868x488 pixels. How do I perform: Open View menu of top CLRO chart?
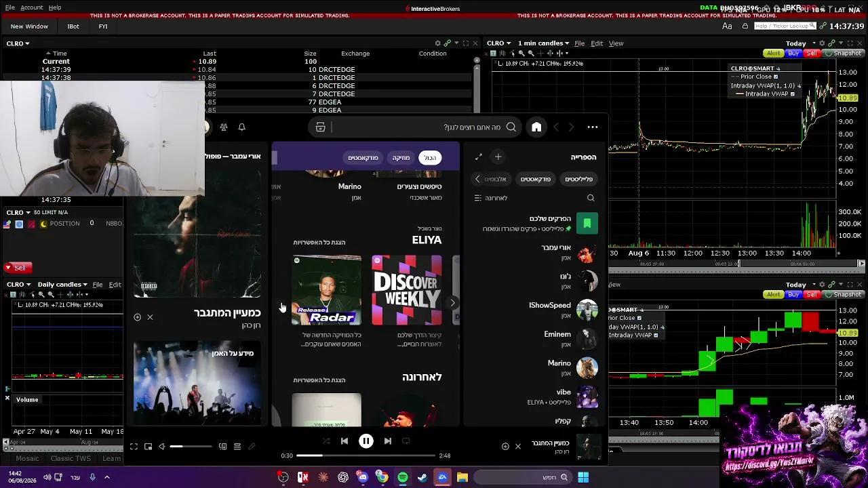coord(616,43)
